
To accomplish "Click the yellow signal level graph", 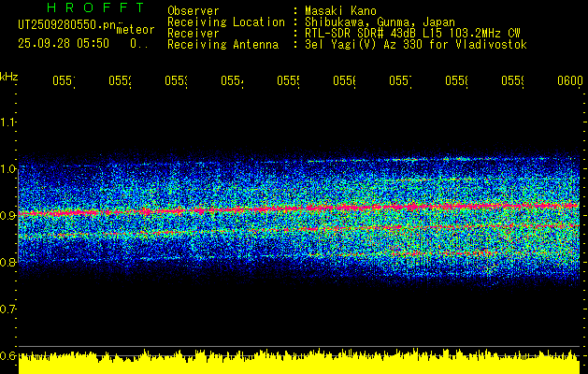I will (x=299, y=362).
